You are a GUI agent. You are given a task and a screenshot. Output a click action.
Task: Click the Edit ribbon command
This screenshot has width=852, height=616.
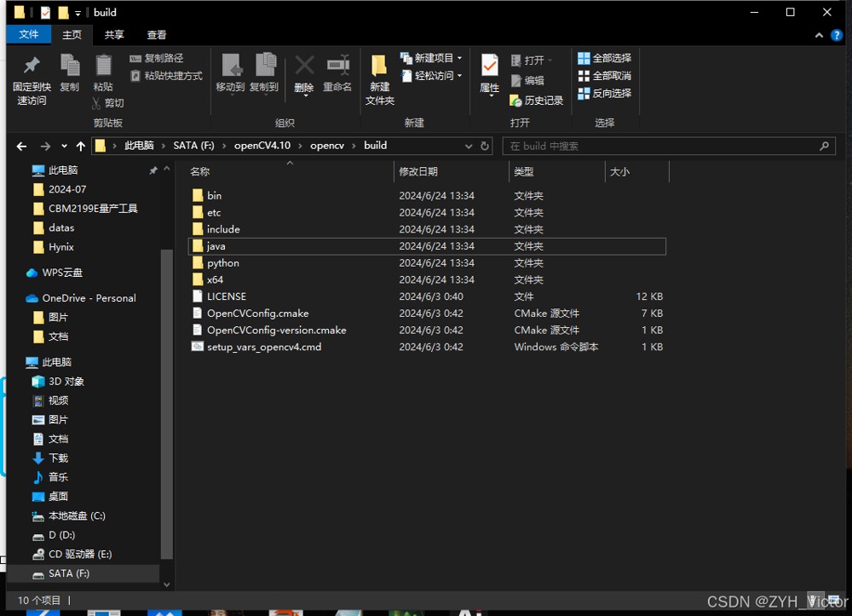pyautogui.click(x=527, y=80)
